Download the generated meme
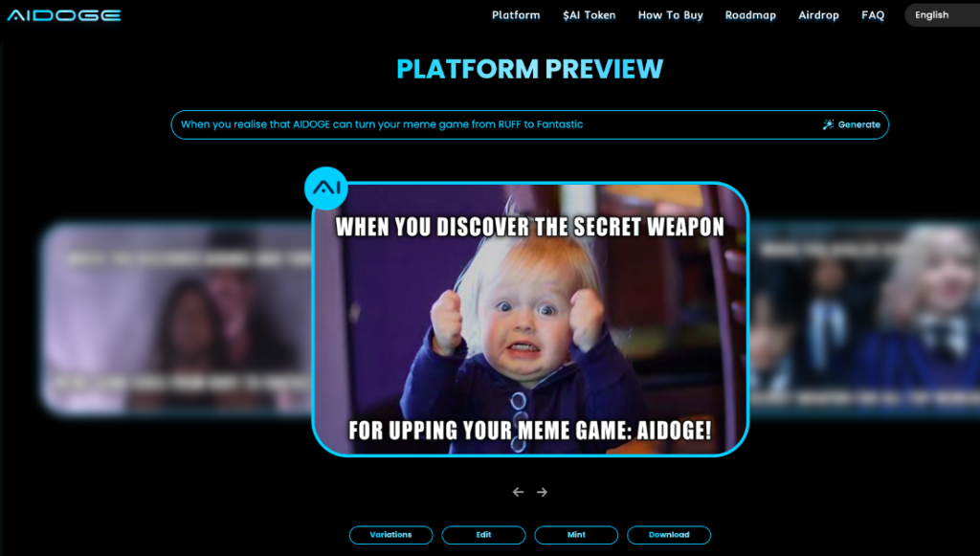The image size is (980, 556). tap(669, 535)
